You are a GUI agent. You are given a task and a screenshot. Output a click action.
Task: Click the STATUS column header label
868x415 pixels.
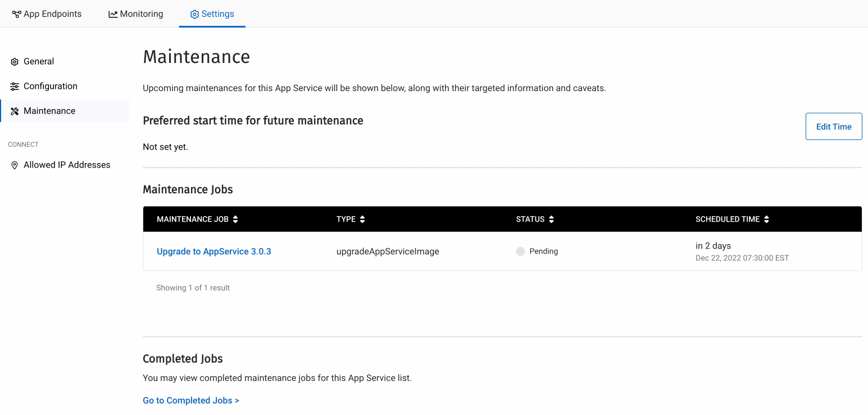[x=530, y=219]
